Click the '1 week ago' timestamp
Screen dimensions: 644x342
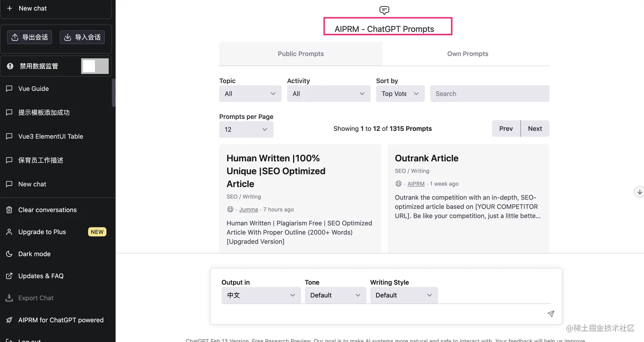[x=444, y=184]
